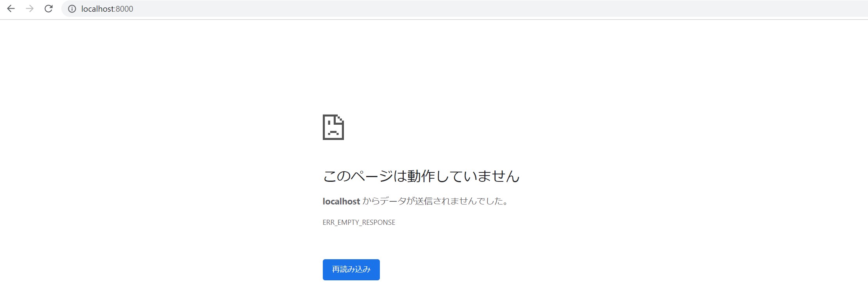
Task: Click blank space below the 再読み込み button
Action: click(x=351, y=293)
